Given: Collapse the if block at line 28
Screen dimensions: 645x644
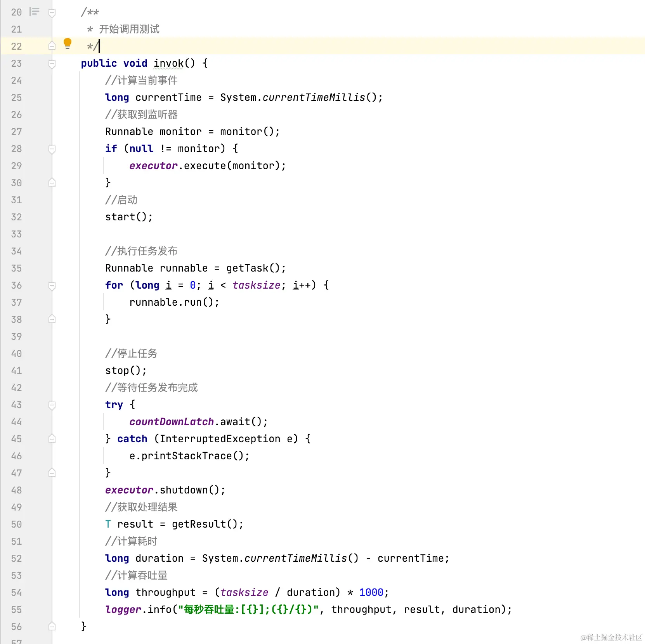Looking at the screenshot, I should point(52,149).
